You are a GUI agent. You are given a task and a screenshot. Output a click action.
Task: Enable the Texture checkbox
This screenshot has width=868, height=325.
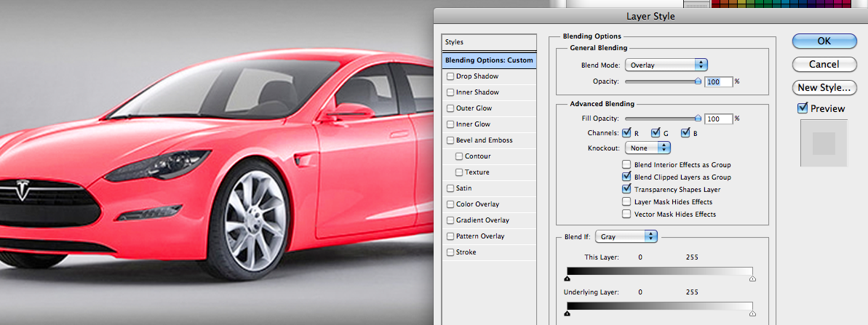coord(459,172)
